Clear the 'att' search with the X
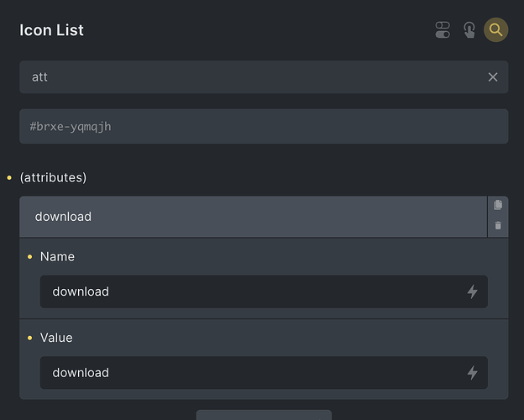 tap(493, 77)
